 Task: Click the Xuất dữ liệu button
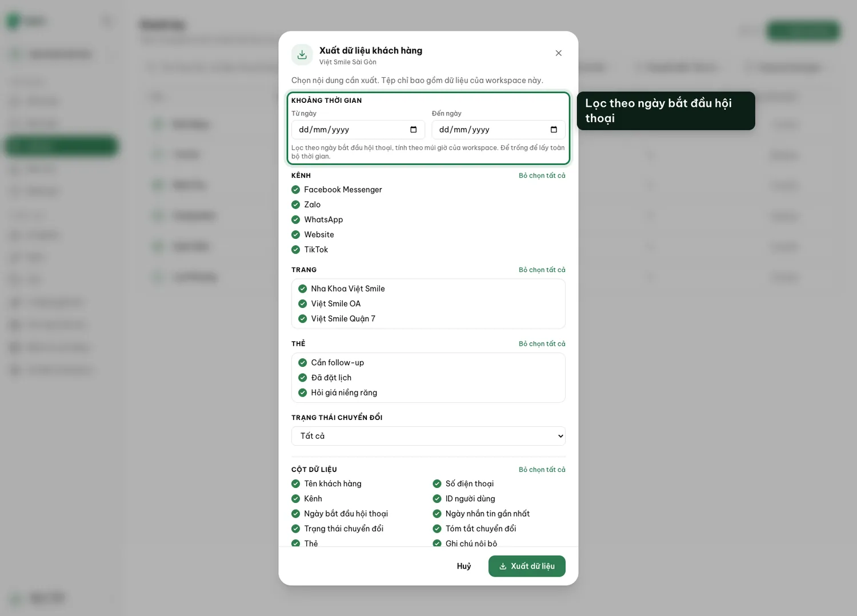pyautogui.click(x=527, y=566)
